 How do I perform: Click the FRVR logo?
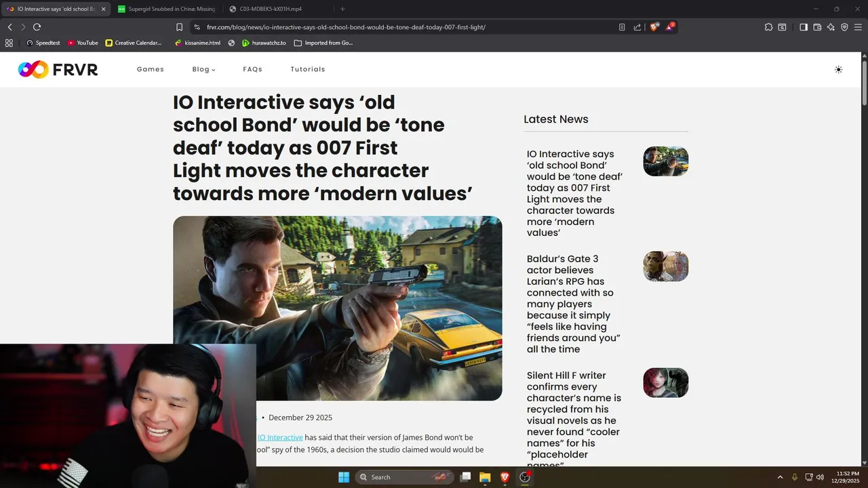[x=58, y=69]
